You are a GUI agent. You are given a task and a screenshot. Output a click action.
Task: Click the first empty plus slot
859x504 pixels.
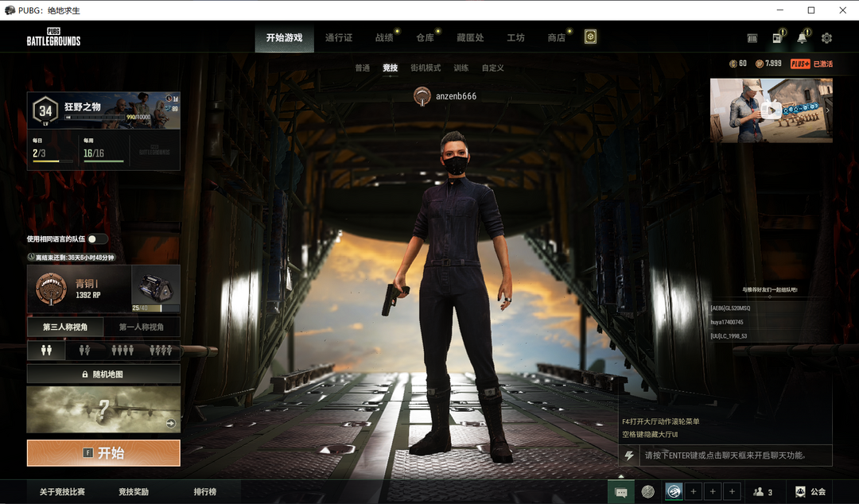pyautogui.click(x=694, y=492)
